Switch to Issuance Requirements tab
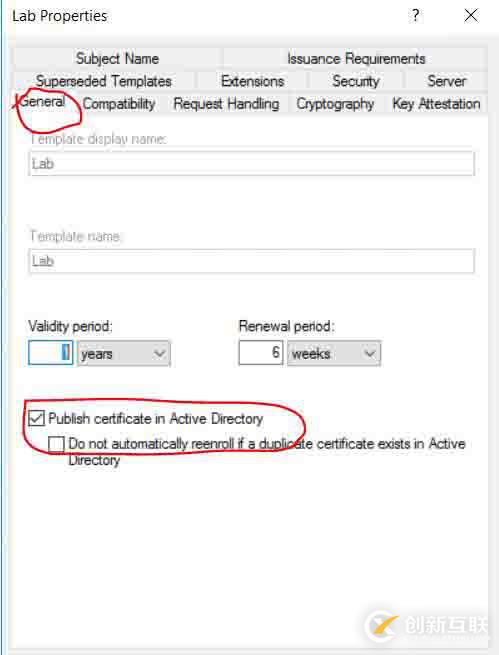The width and height of the screenshot is (499, 655). pos(356,58)
